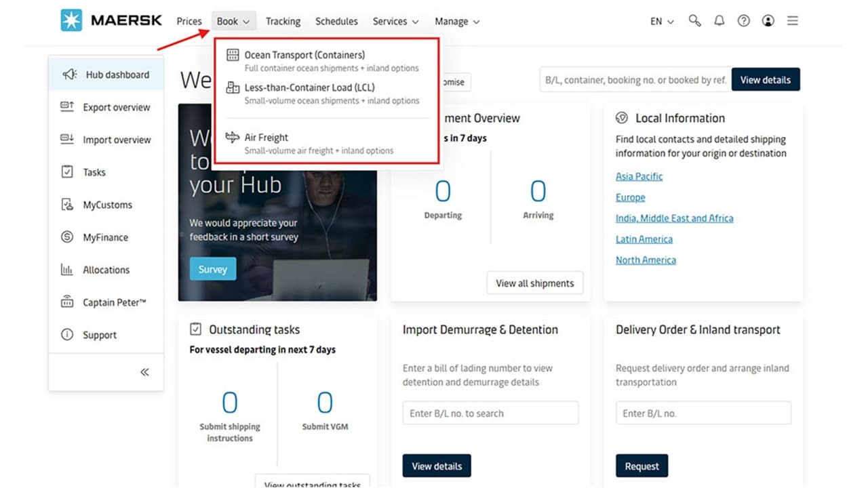Screen dimensions: 868x488
Task: Open the EN language selector
Action: click(662, 22)
